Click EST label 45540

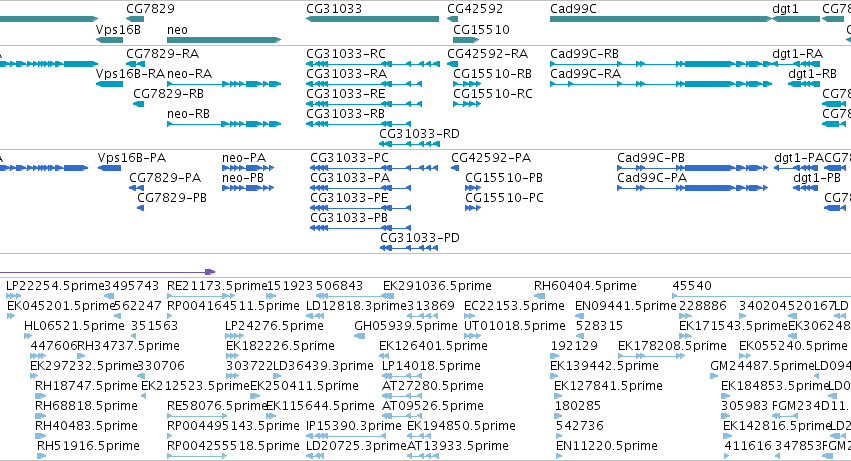[x=692, y=286]
